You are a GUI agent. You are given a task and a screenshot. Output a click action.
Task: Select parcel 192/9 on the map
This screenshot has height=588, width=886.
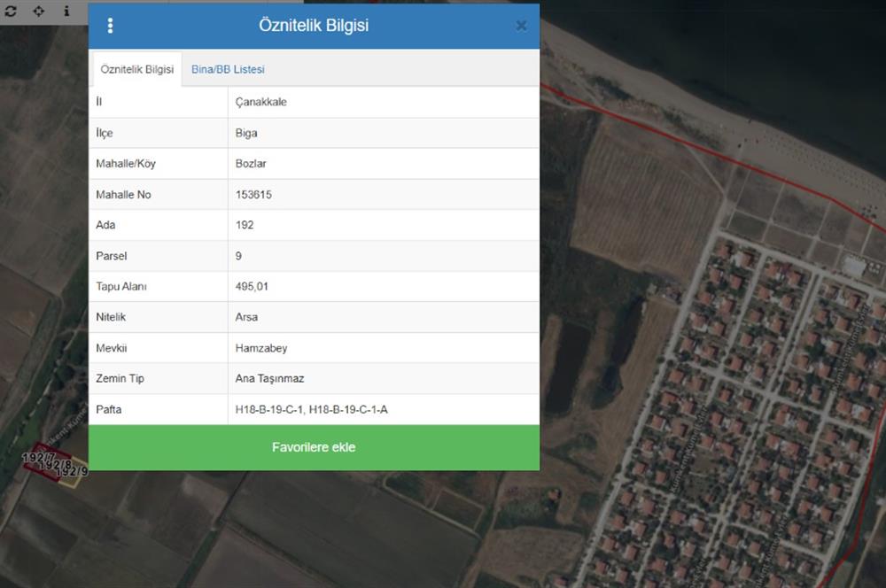(x=71, y=472)
